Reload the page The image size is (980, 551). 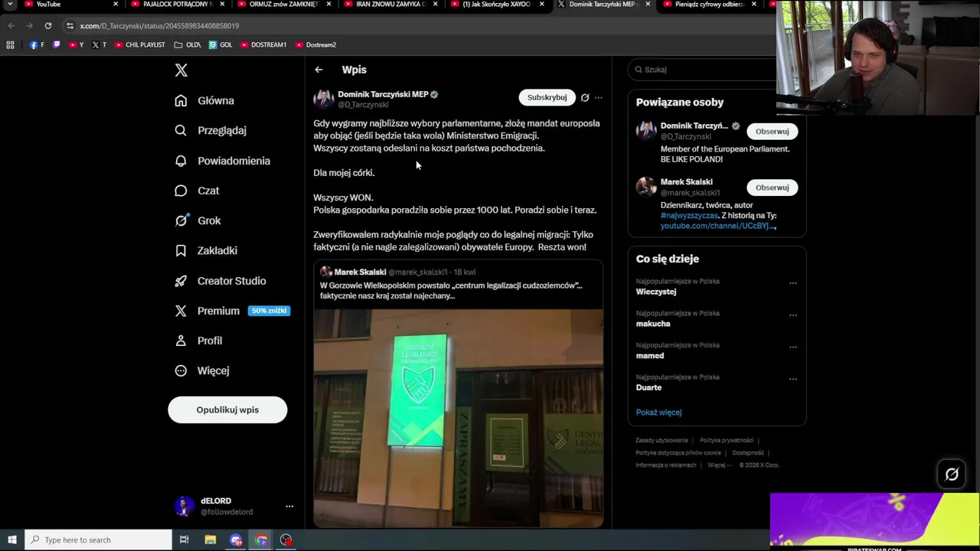(47, 26)
